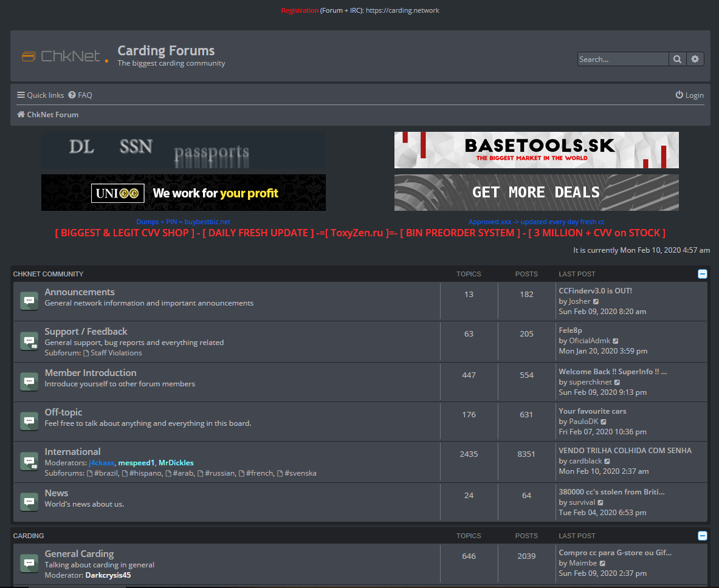The image size is (719, 588).
Task: Open the #brazil subforum
Action: [103, 473]
